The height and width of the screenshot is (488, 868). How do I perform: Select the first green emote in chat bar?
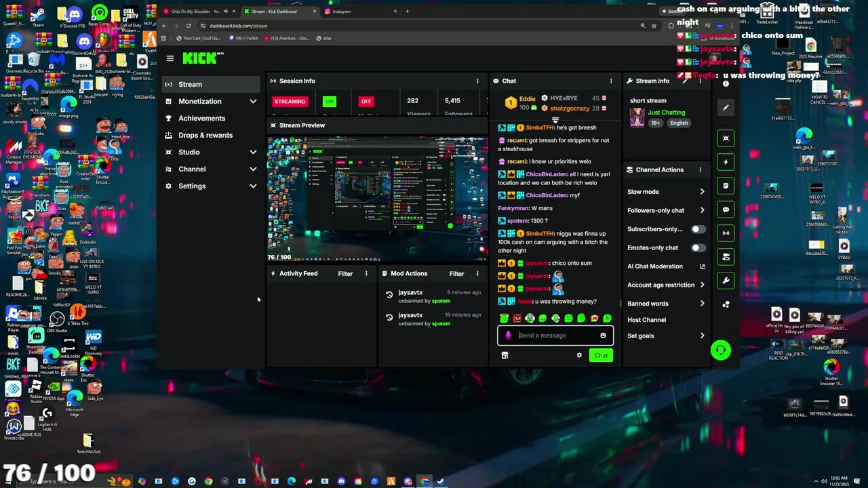(504, 319)
